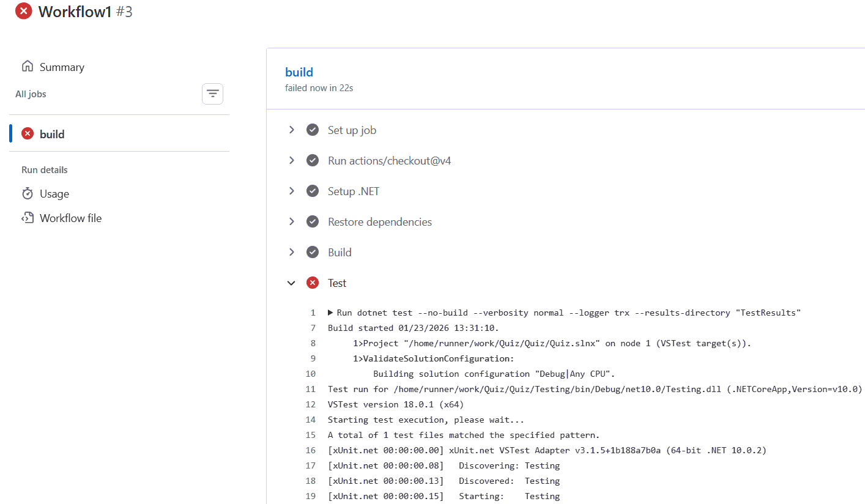Open the build job heading link
This screenshot has height=504, width=865.
(299, 72)
